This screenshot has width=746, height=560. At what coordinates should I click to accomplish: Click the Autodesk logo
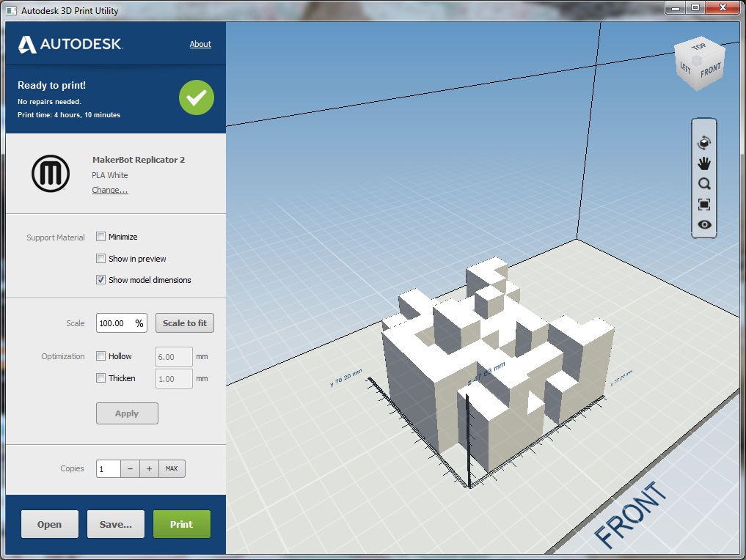tap(70, 44)
